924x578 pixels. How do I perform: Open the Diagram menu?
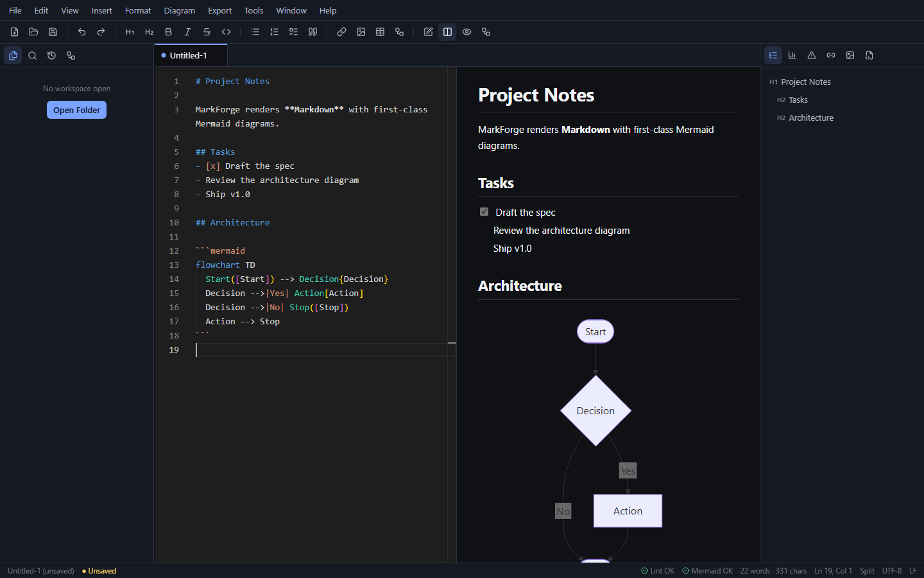(180, 11)
